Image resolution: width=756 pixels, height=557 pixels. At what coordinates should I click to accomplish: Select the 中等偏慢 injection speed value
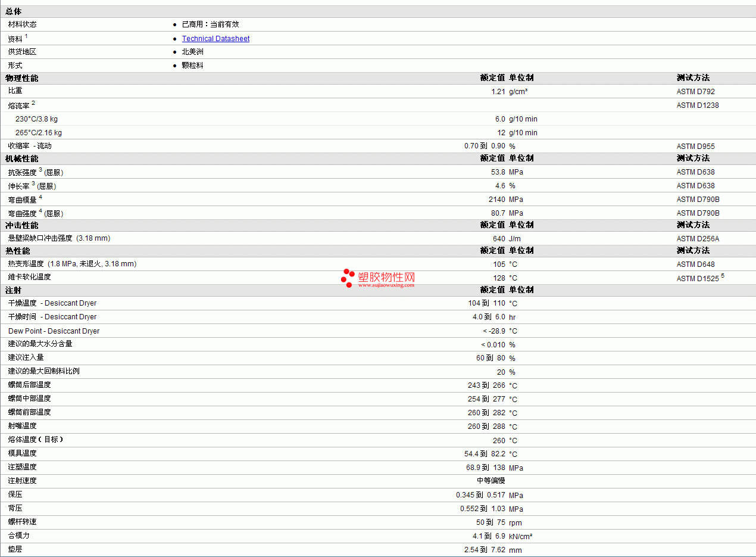(491, 481)
